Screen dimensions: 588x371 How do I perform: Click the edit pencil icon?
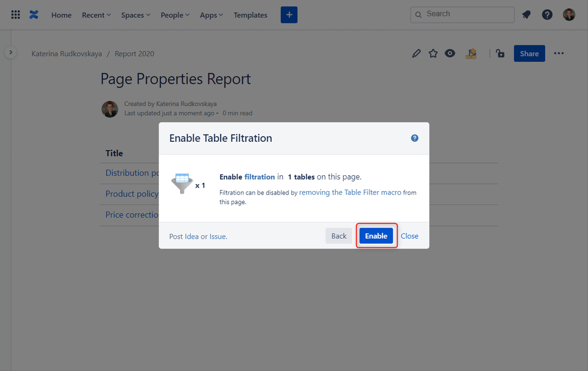click(x=416, y=54)
